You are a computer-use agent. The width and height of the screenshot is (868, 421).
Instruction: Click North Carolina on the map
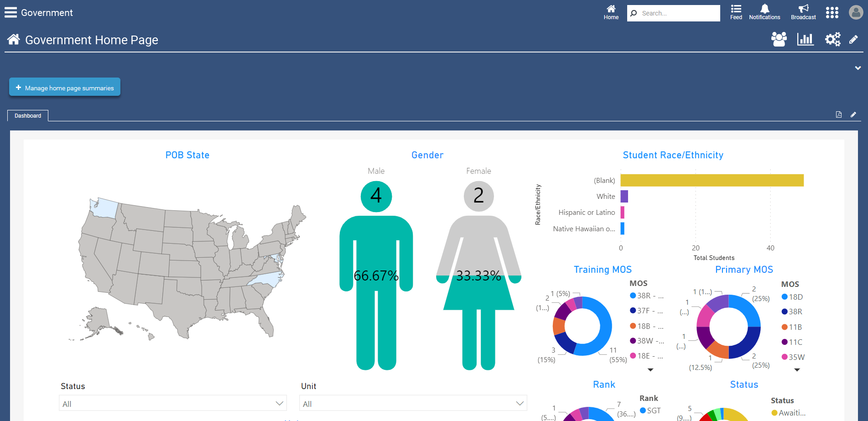tap(267, 279)
